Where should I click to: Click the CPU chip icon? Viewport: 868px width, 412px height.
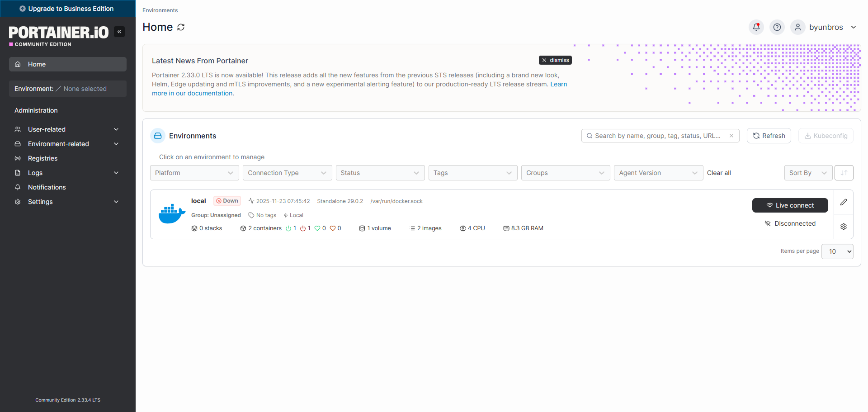(x=463, y=228)
